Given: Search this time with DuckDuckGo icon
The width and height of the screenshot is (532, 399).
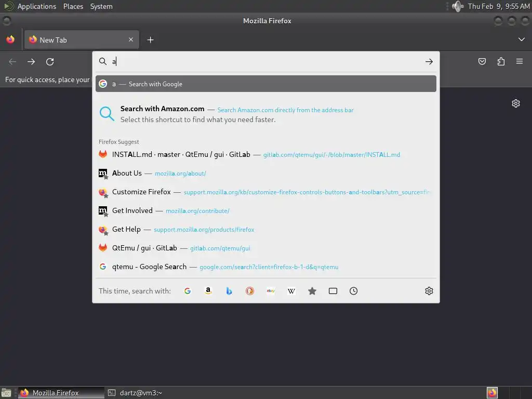Looking at the screenshot, I should (250, 291).
